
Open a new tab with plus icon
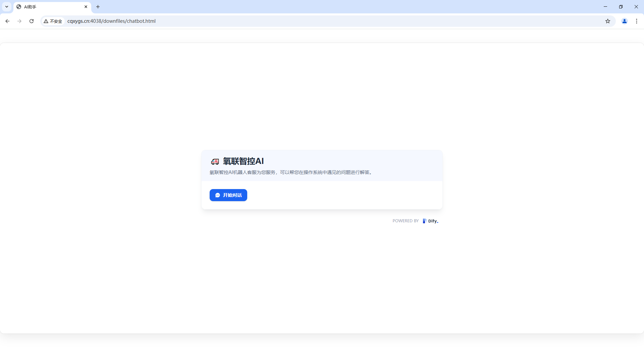click(98, 7)
